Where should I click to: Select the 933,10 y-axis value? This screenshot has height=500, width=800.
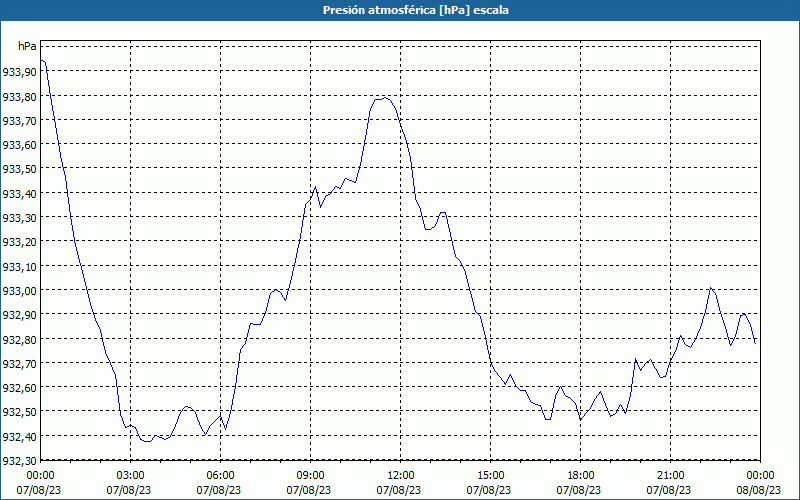[x=20, y=266]
